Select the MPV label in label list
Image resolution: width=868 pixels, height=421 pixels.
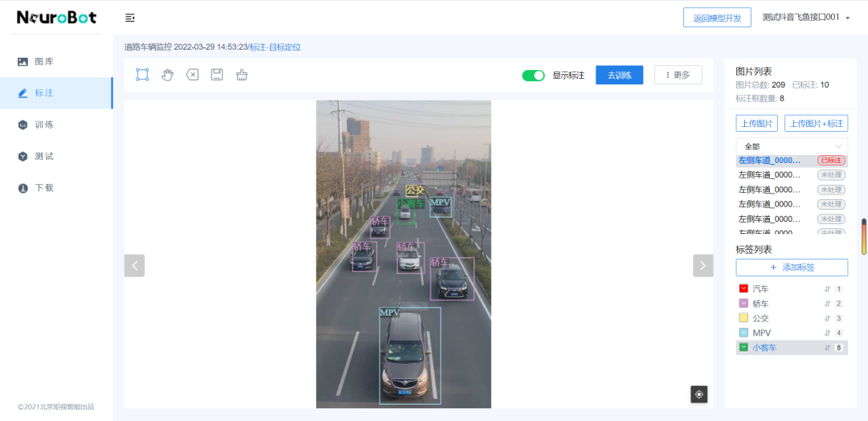pos(762,333)
